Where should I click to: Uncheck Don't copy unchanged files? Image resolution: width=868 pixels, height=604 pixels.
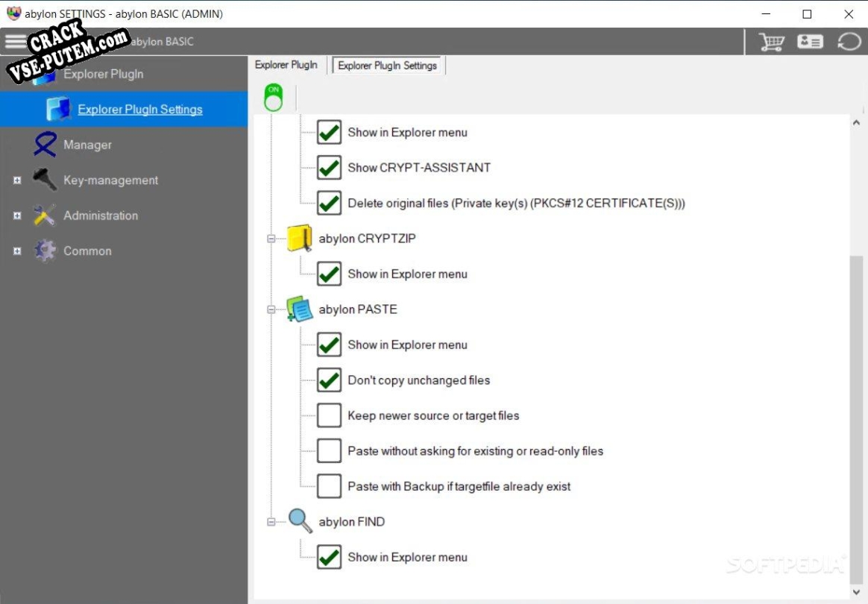tap(329, 380)
